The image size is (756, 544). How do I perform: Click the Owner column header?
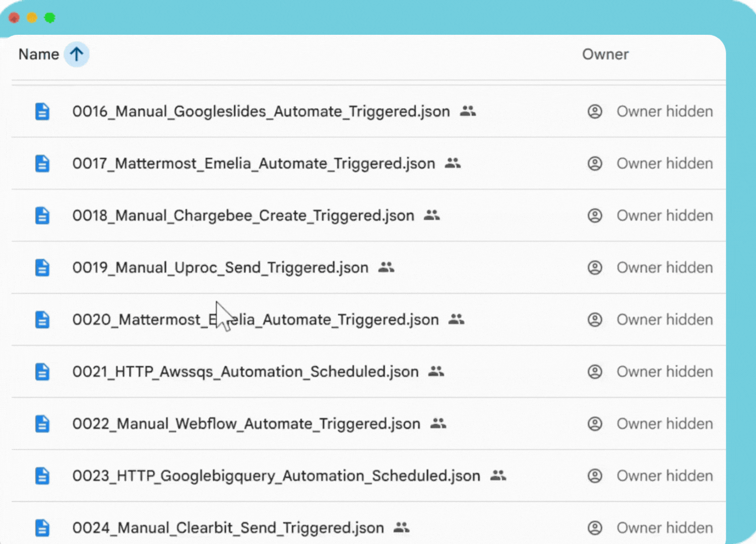[605, 54]
